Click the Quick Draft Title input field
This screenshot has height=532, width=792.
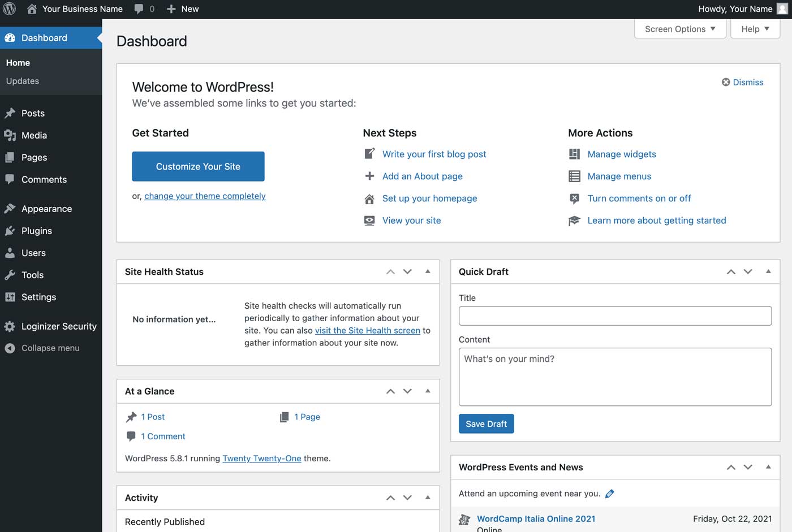click(615, 315)
